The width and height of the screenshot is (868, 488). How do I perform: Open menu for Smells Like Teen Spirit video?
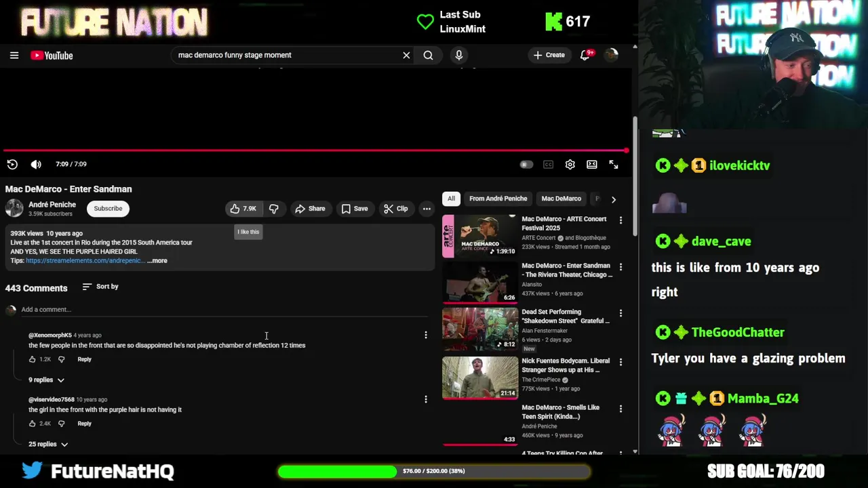tap(620, 409)
